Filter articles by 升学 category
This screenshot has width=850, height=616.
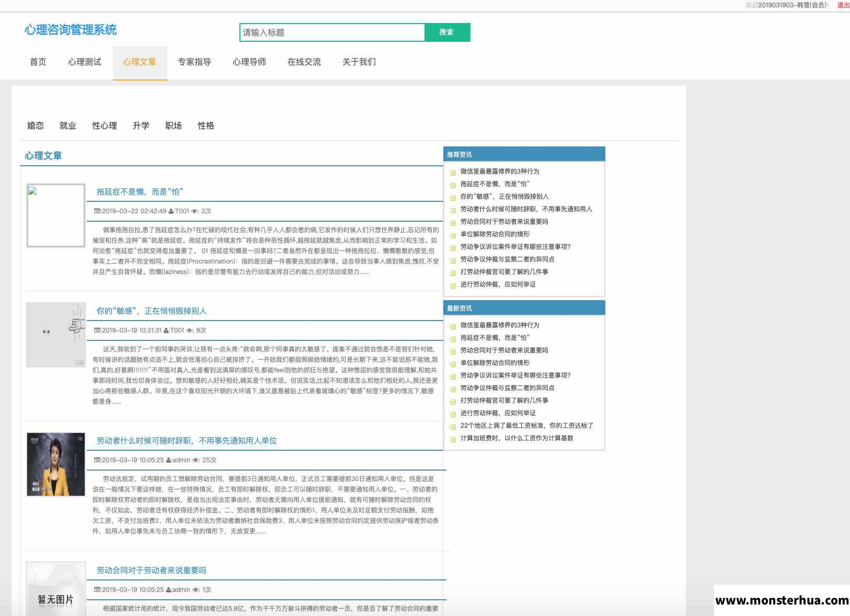[141, 126]
